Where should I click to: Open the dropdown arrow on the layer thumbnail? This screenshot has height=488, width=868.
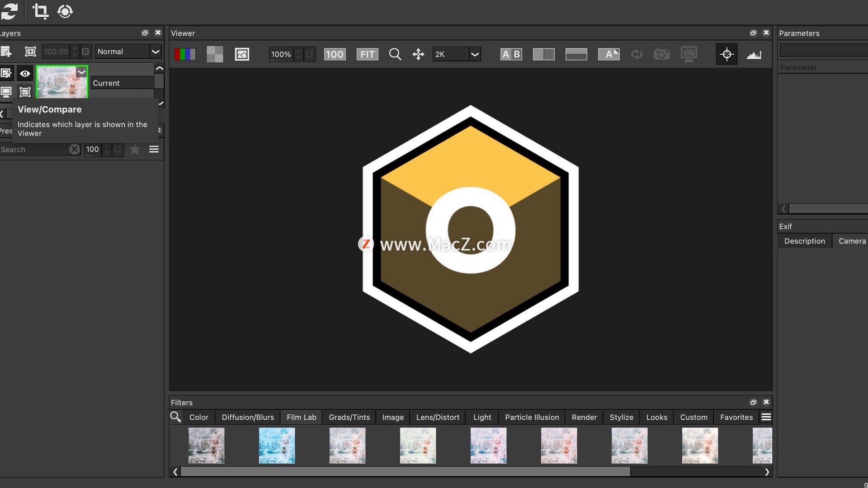click(82, 72)
